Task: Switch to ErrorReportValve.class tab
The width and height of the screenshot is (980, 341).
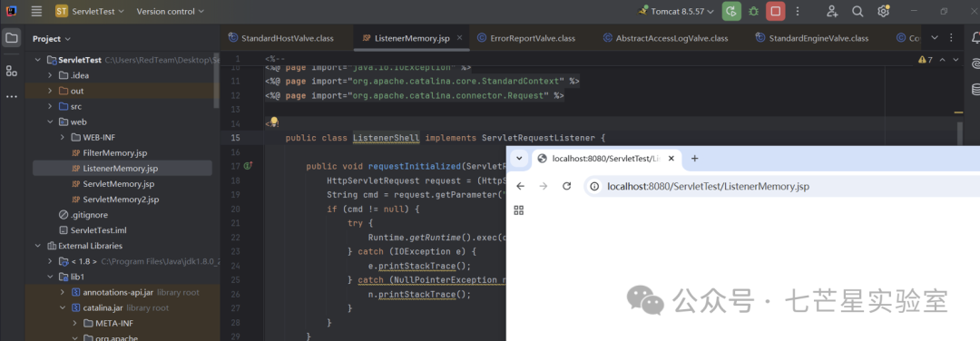Action: pos(526,38)
